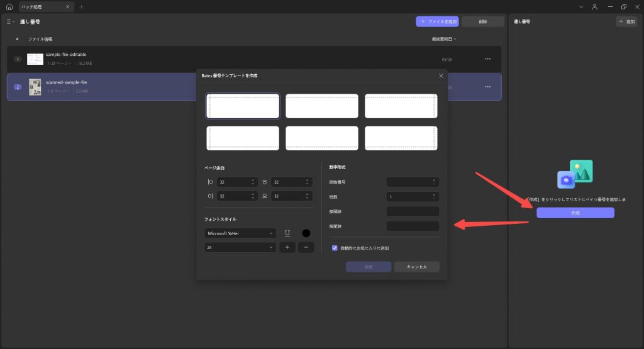
Task: Click the scanned-sample-file file name
Action: tap(67, 82)
